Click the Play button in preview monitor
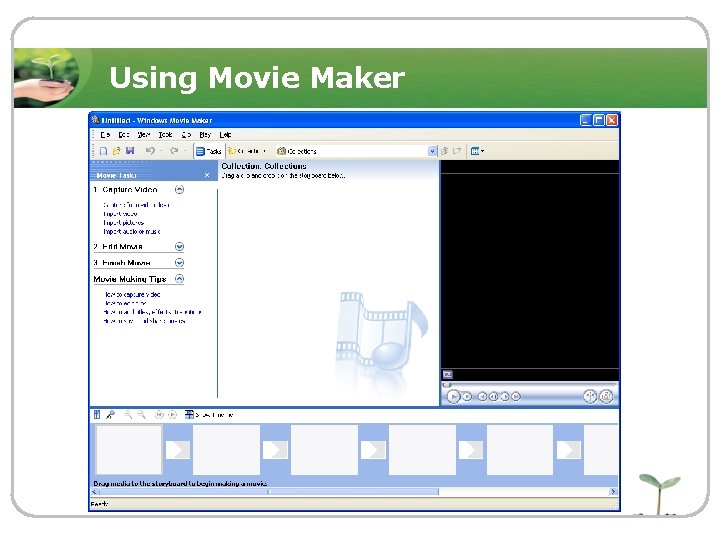The image size is (720, 540). [x=453, y=396]
